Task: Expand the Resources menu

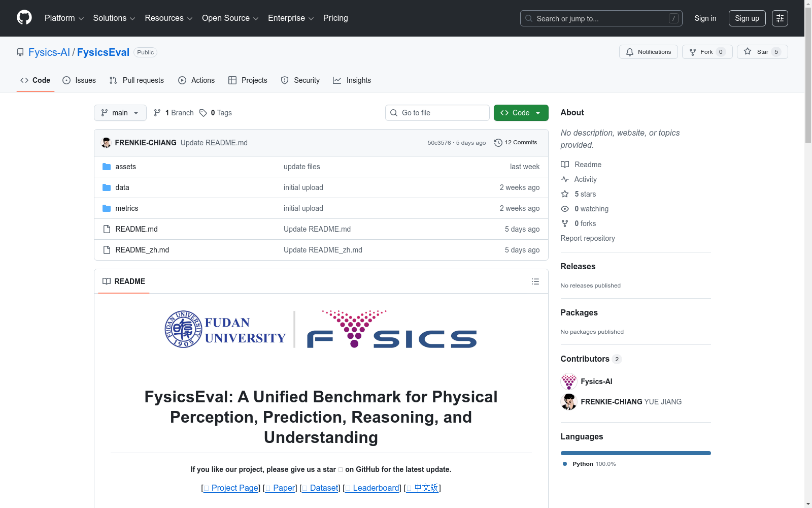Action: pyautogui.click(x=168, y=18)
